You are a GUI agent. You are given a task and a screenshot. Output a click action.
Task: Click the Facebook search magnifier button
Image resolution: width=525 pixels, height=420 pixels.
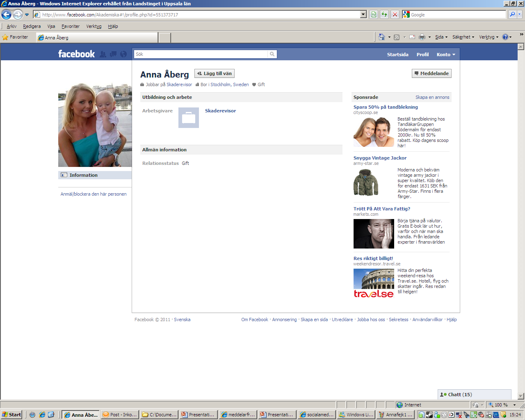click(x=272, y=54)
